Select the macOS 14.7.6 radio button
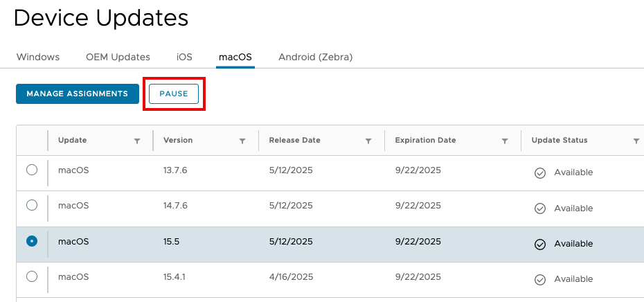The height and width of the screenshot is (302, 644). 32,205
